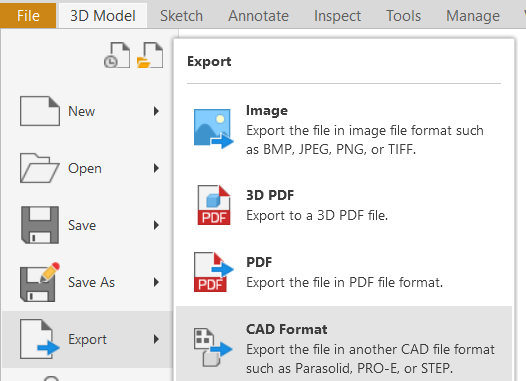This screenshot has height=381, width=526.
Task: Open the Tools tab
Action: pos(403,15)
